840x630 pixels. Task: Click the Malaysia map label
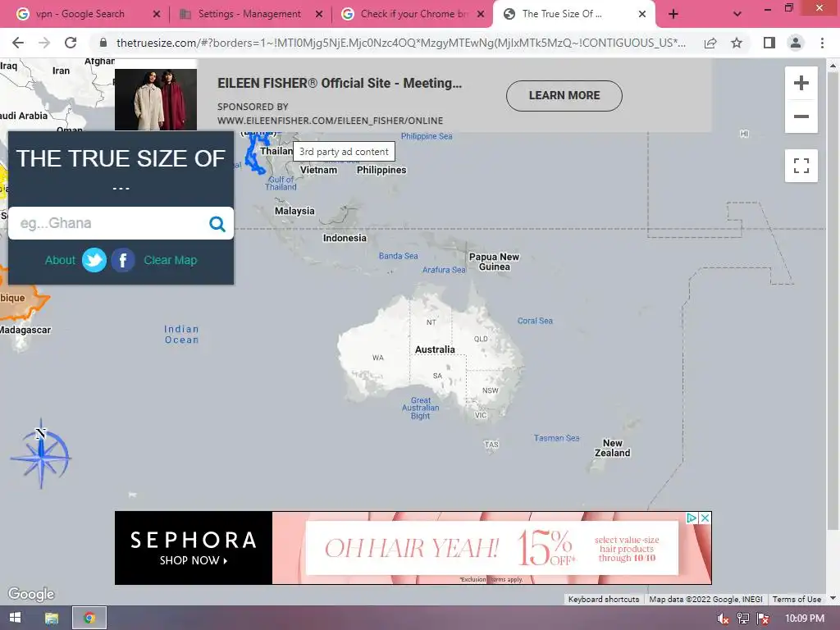point(294,211)
